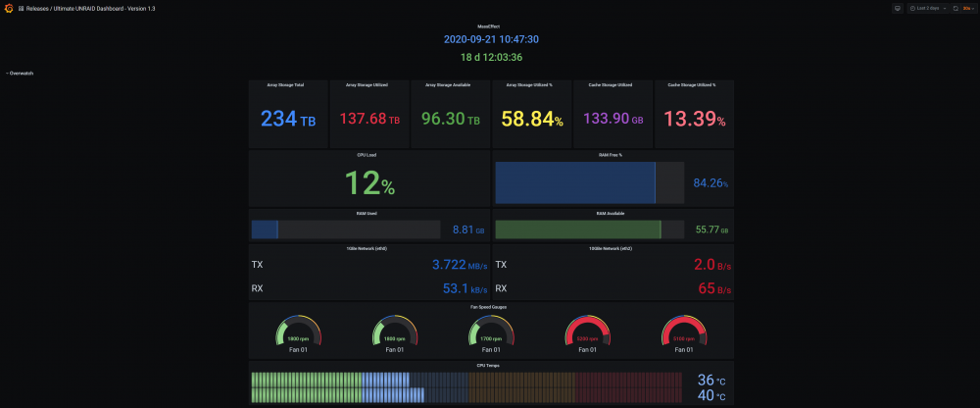Click the MassEffect server name title
Image resolution: width=980 pixels, height=408 pixels.
(x=491, y=26)
